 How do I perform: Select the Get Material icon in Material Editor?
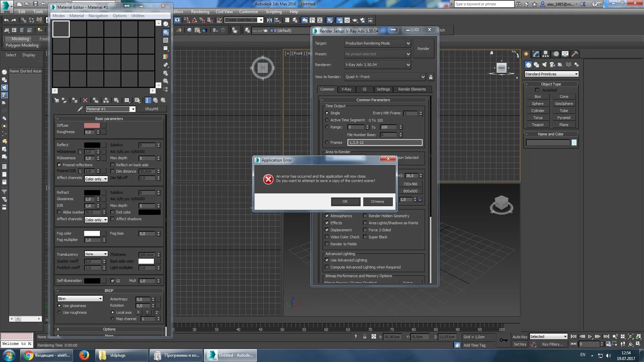(x=57, y=100)
